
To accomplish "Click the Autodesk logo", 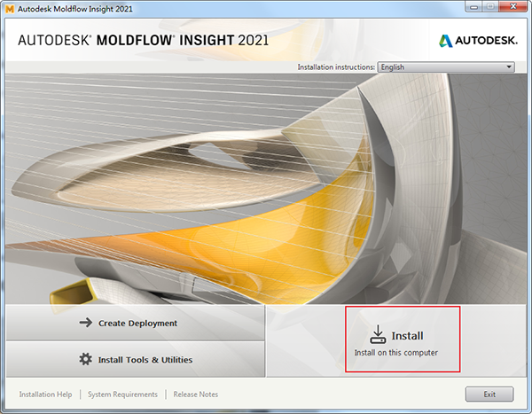I will coord(478,41).
